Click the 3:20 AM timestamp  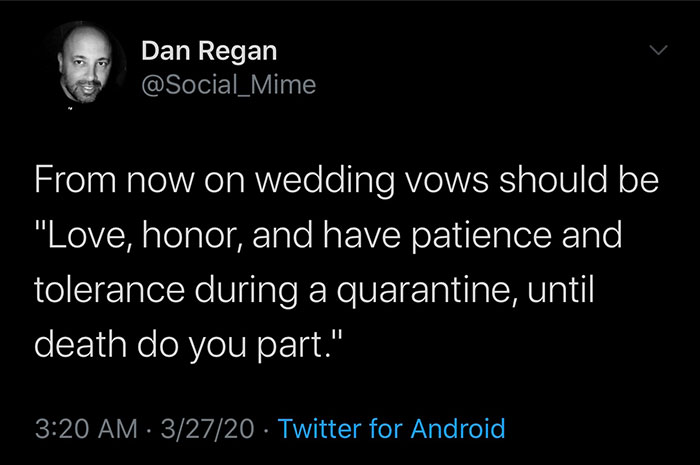[86, 428]
